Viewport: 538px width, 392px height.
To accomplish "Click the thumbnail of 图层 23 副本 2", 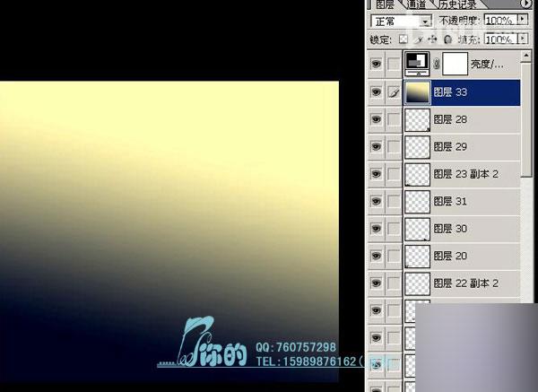I will [417, 174].
